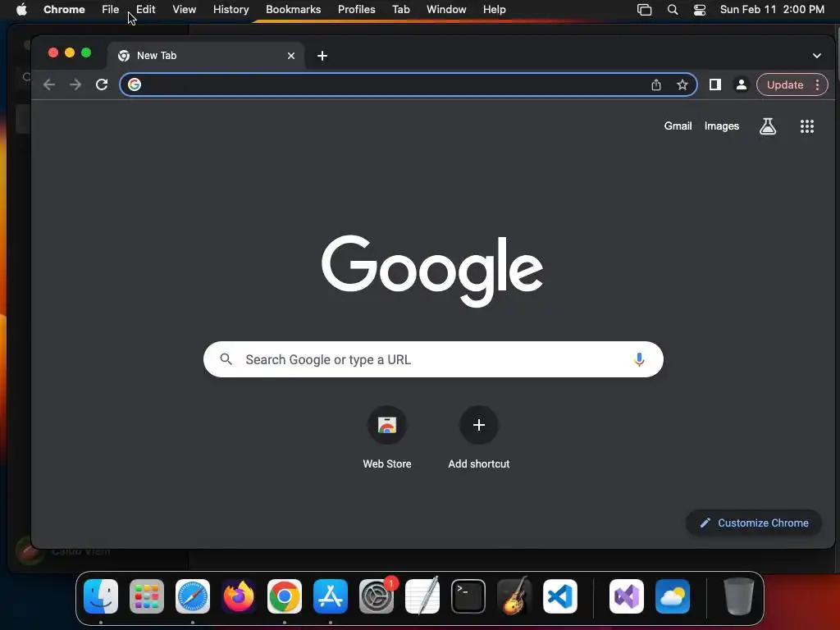Open the Window menu
This screenshot has height=630, width=840.
point(446,10)
